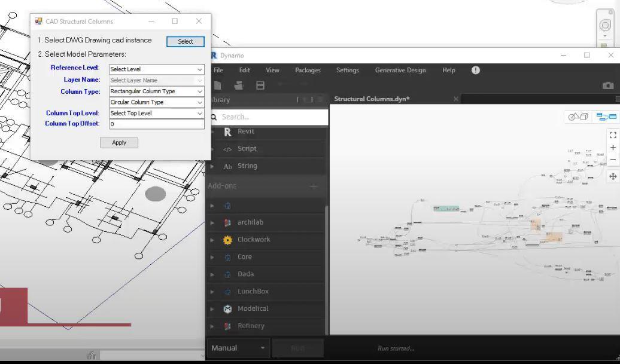Screen dimensions: 620x364
Task: Expand the Dada package
Action: [x=212, y=274]
